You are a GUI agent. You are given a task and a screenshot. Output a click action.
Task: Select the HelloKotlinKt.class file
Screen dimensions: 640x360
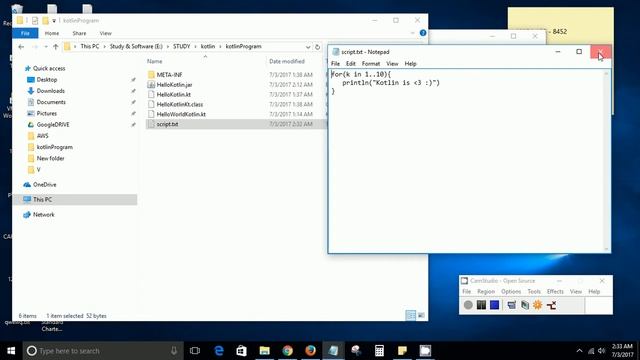pyautogui.click(x=179, y=104)
